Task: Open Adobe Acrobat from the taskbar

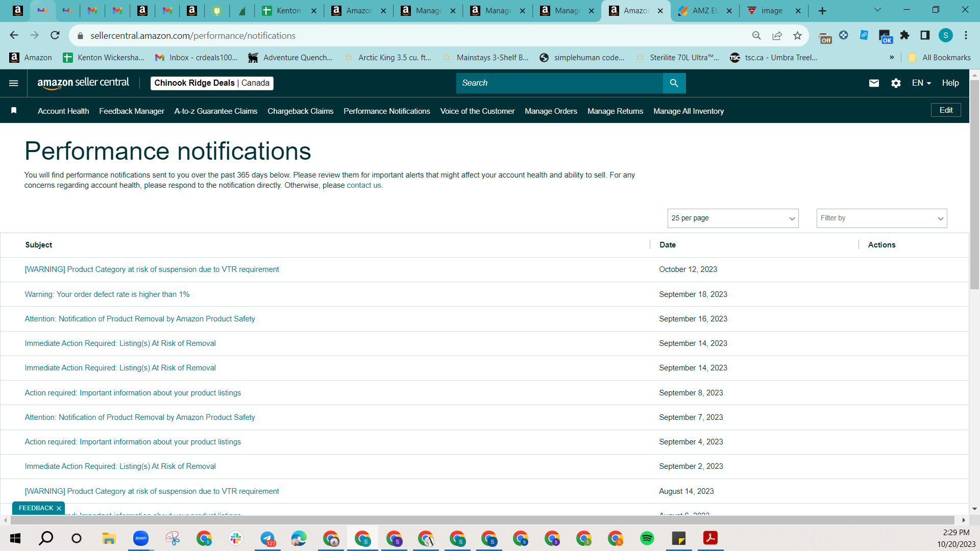Action: point(710,538)
